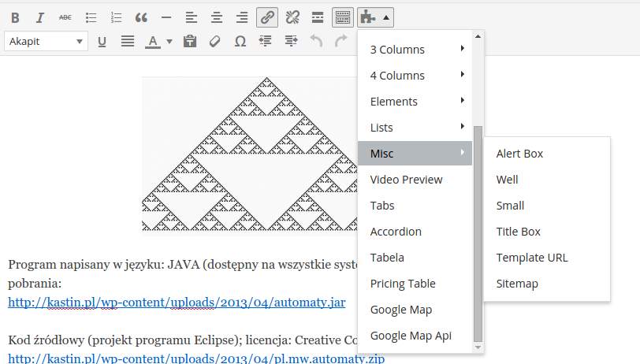The height and width of the screenshot is (364, 640).
Task: Remove link with the unlink icon
Action: (292, 17)
